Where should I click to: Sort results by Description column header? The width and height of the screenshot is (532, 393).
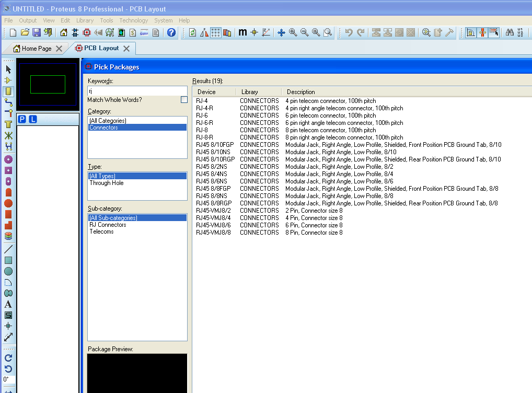(407, 92)
